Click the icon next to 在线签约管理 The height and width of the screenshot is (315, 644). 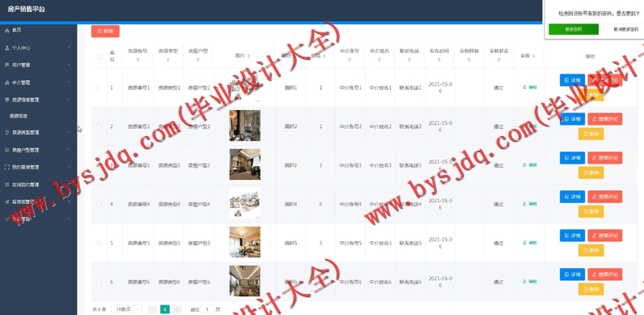6,185
